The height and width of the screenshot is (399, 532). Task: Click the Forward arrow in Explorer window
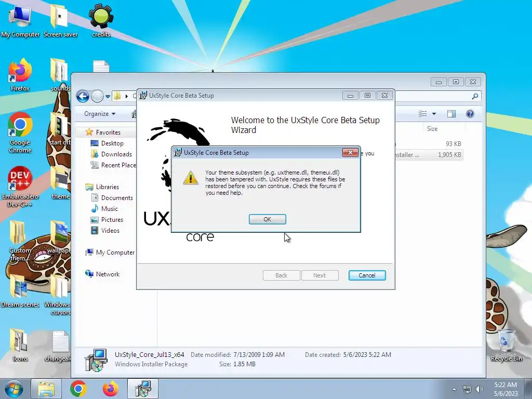tap(97, 96)
